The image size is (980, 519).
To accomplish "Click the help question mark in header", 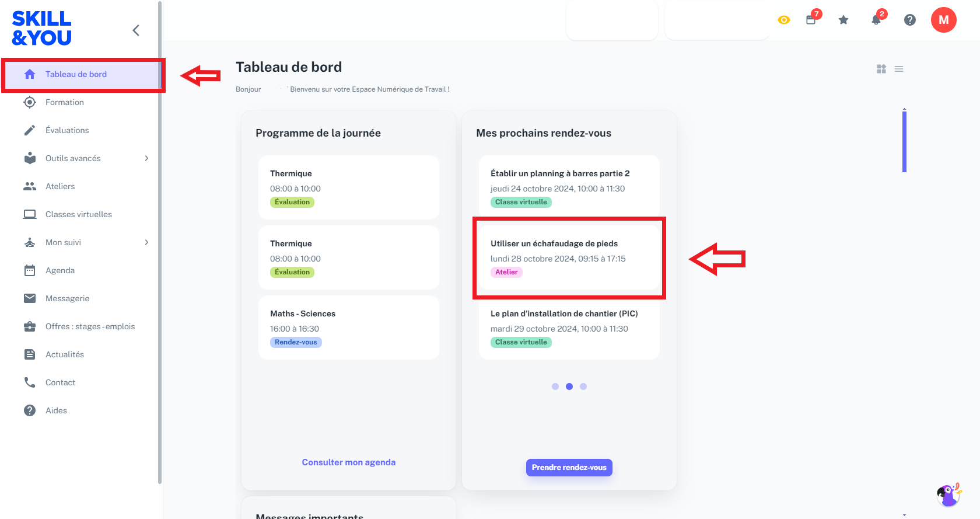I will [x=910, y=20].
